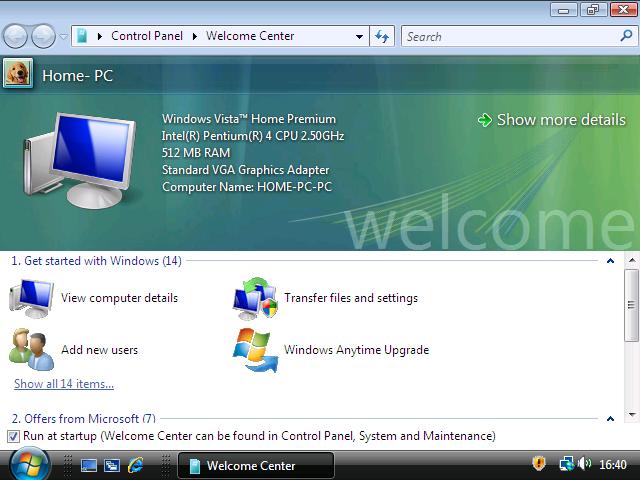Viewport: 640px width, 480px height.
Task: Click the Refresh button beside the address bar
Action: [382, 36]
